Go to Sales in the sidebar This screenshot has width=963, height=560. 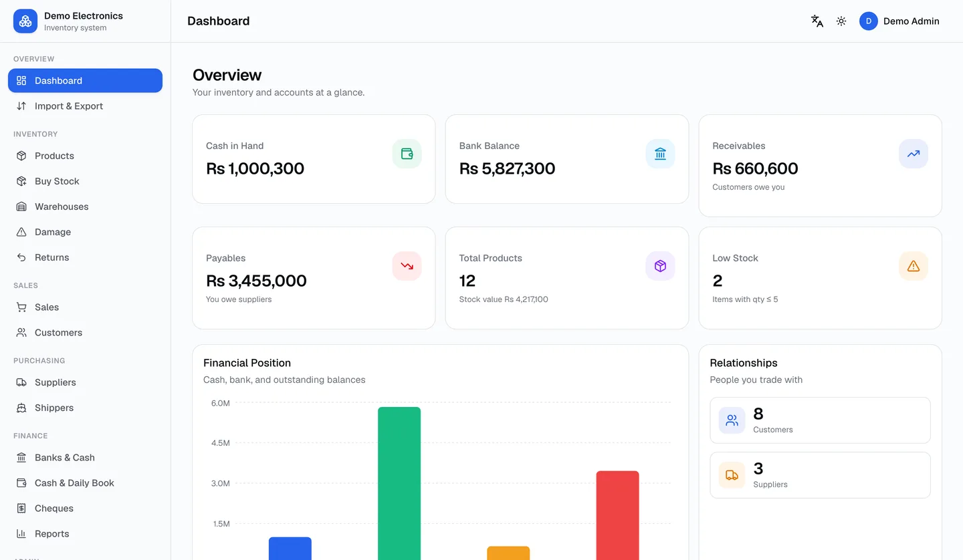point(85,307)
